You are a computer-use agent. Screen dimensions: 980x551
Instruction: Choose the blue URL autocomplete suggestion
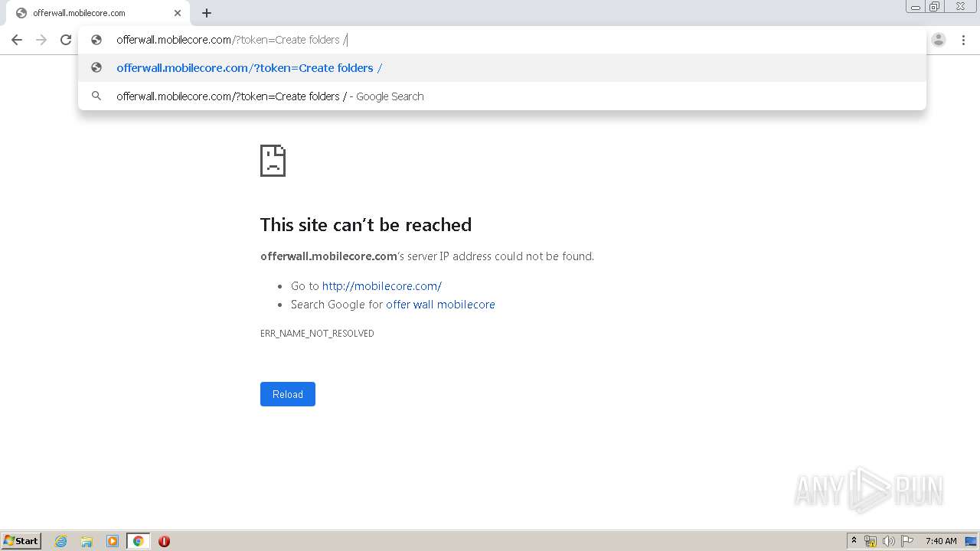502,68
